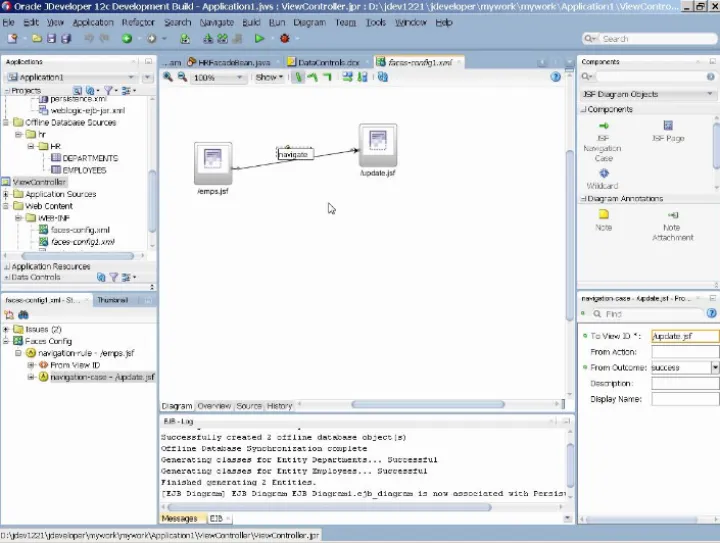Click the green Run arrow icon
The height and width of the screenshot is (543, 720).
pos(259,39)
